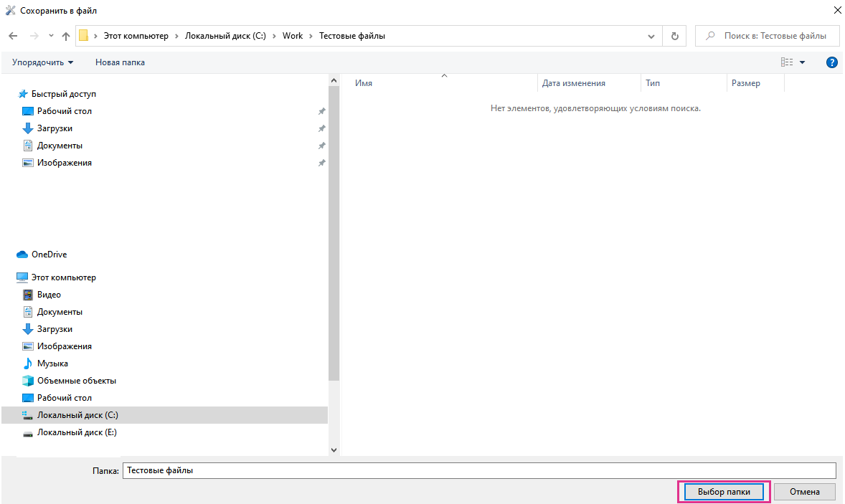The image size is (845, 504).
Task: Expand the address bar history dropdown
Action: pos(651,36)
